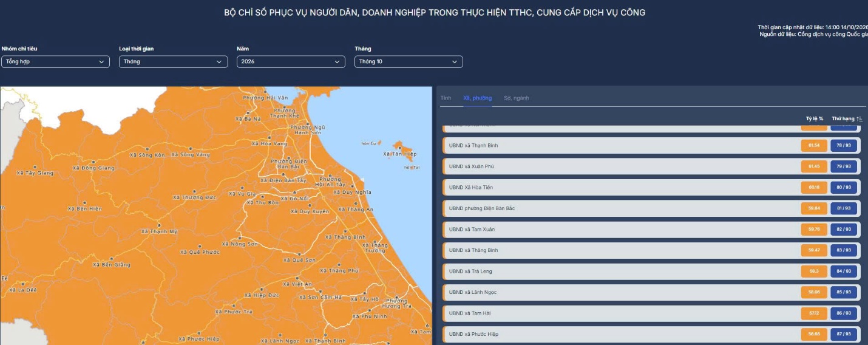Click the 61.54 percentage badge
This screenshot has width=868, height=345.
[x=814, y=146]
